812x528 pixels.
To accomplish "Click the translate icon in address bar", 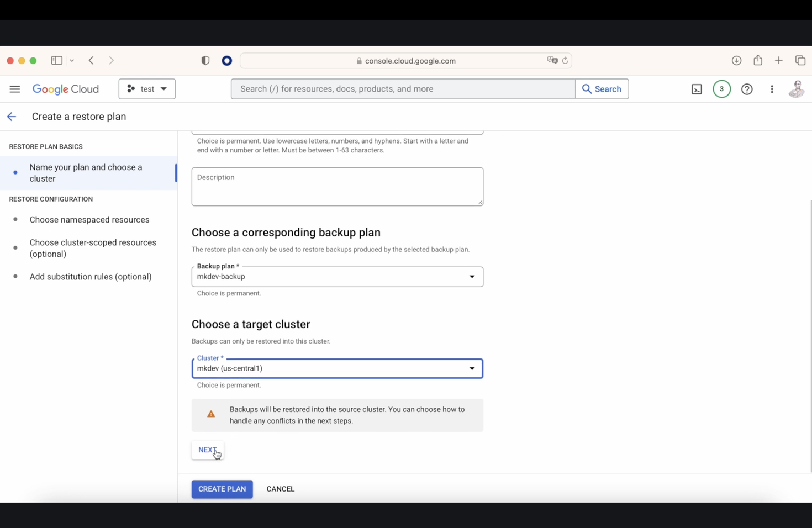I will click(552, 61).
